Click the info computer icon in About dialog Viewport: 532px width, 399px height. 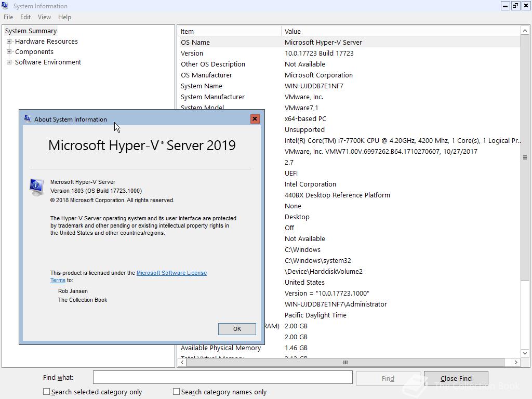[x=36, y=187]
